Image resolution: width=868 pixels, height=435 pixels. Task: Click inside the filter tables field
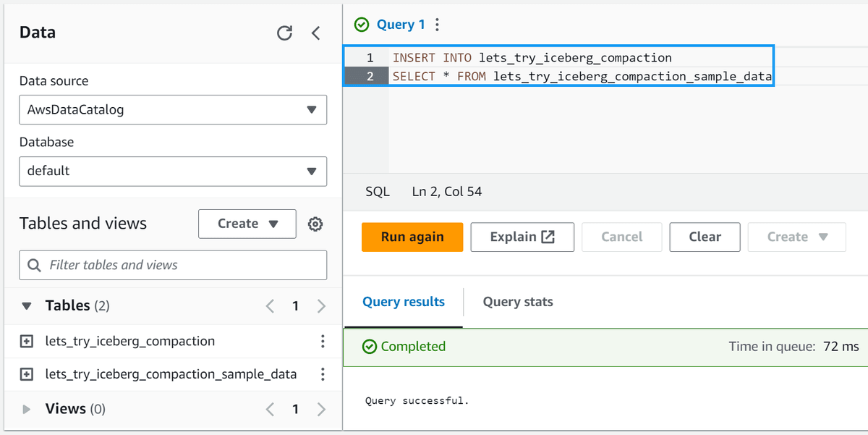tap(173, 265)
